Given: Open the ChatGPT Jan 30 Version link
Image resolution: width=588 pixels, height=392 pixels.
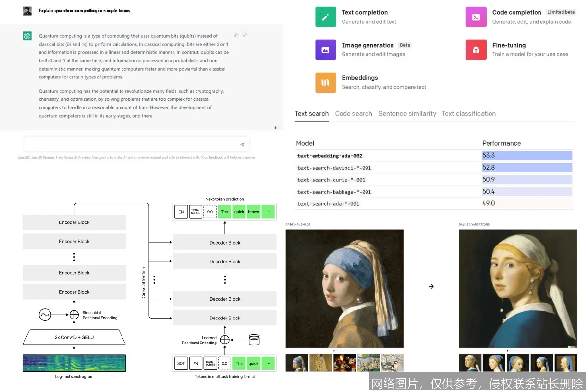Looking at the screenshot, I should coord(36,157).
